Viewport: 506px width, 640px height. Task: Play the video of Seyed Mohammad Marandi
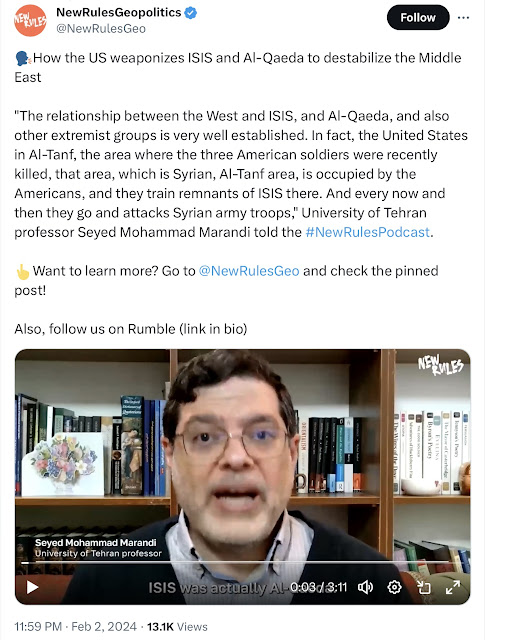[32, 587]
